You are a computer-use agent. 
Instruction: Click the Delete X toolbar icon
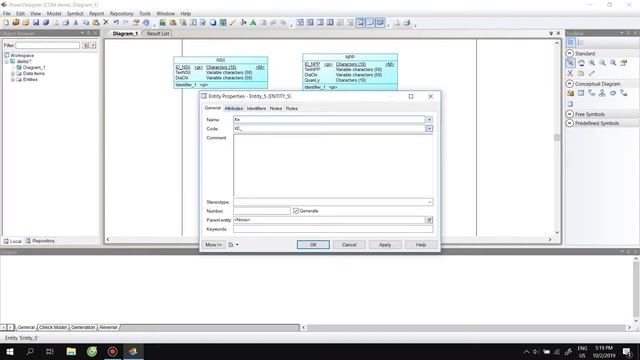pos(106,22)
